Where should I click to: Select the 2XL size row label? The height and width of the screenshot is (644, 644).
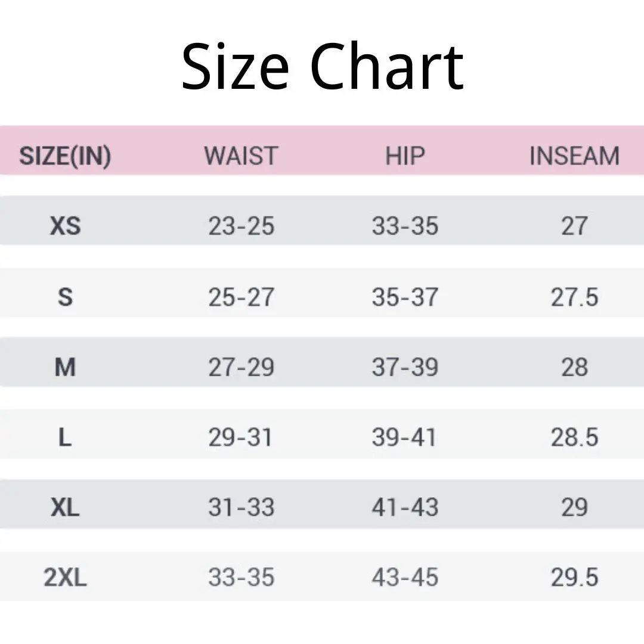pos(66,577)
